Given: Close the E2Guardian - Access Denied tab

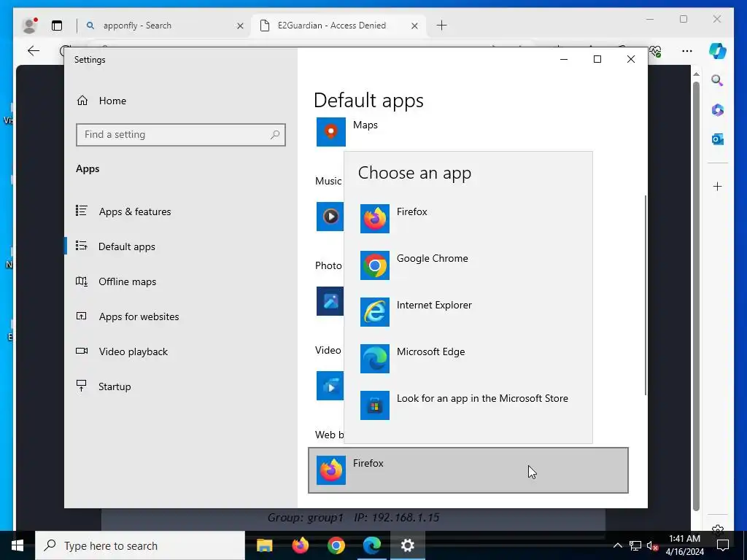Looking at the screenshot, I should pyautogui.click(x=414, y=26).
